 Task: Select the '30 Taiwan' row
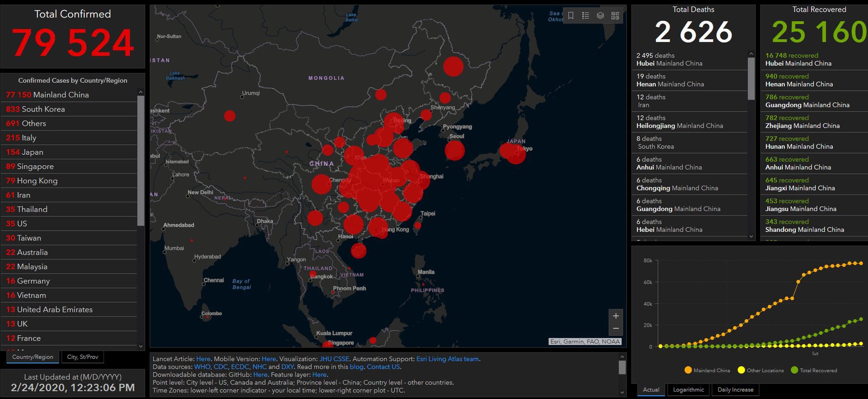(x=69, y=238)
